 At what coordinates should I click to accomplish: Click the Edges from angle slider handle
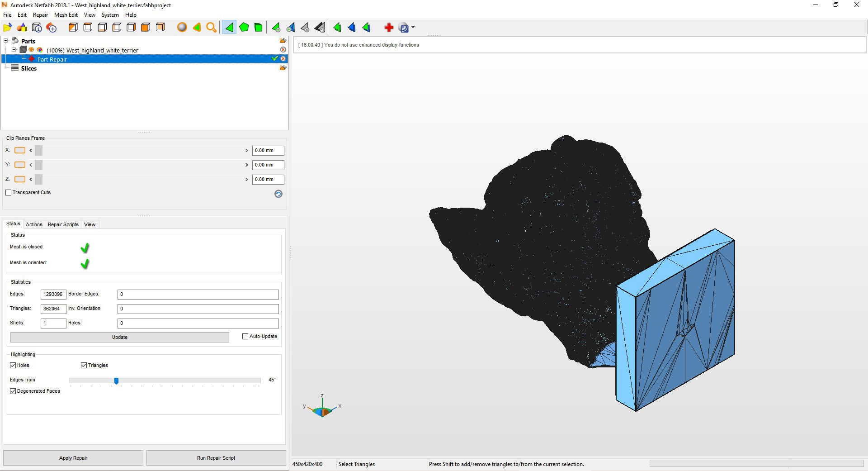tap(116, 381)
